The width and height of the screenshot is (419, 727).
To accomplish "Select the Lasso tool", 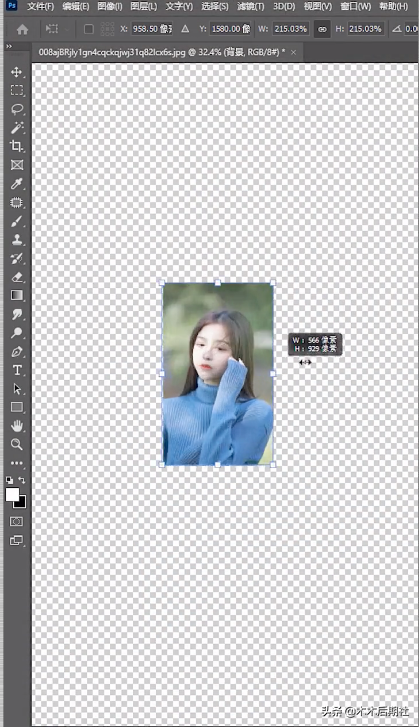I will (17, 109).
